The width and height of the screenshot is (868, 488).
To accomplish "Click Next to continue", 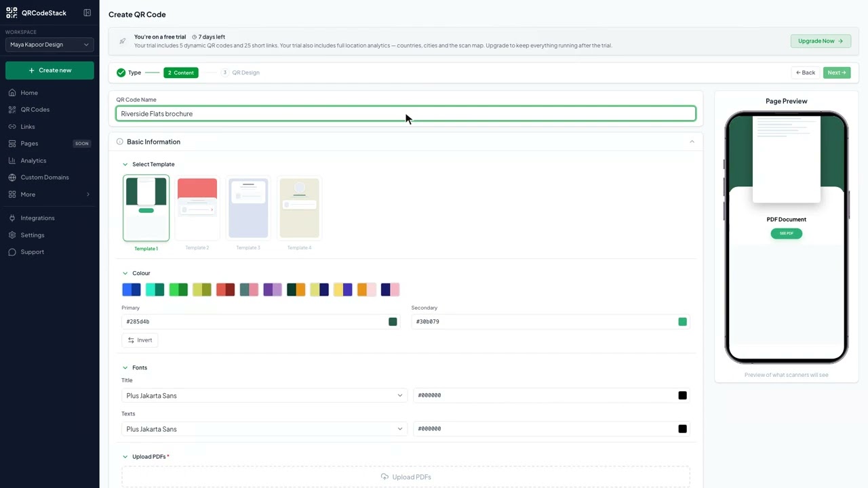I will pyautogui.click(x=837, y=73).
